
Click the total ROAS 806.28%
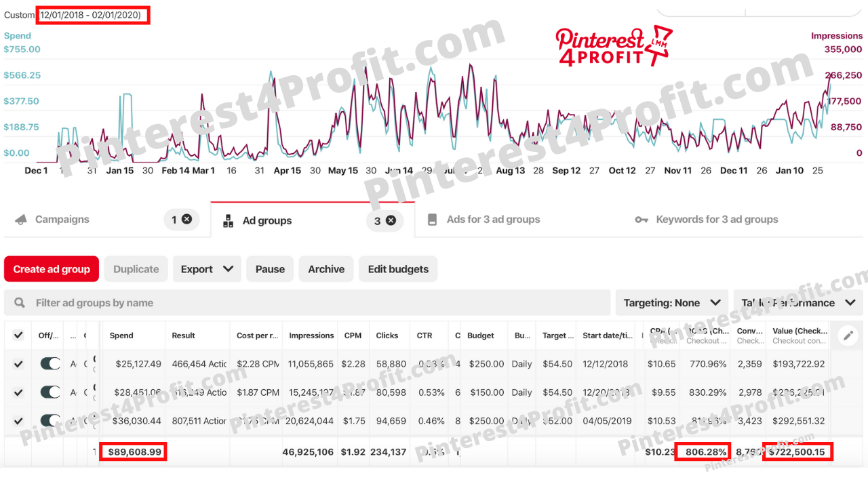(x=705, y=452)
